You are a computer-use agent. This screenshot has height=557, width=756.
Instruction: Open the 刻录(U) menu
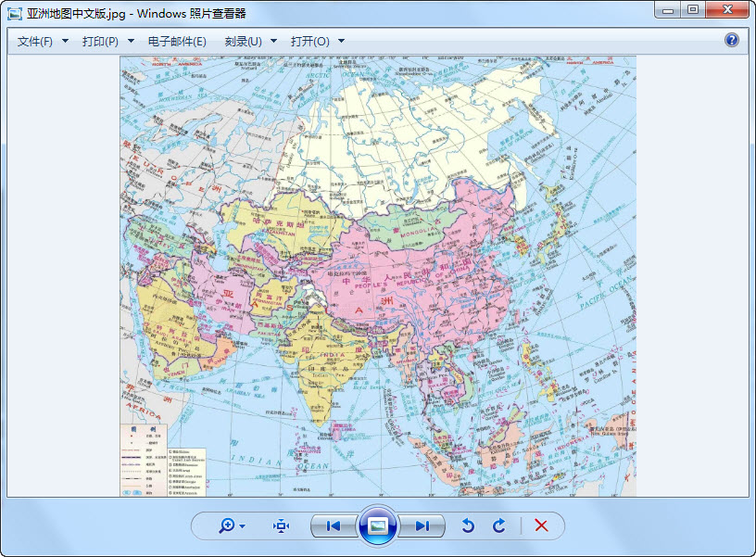click(x=243, y=41)
